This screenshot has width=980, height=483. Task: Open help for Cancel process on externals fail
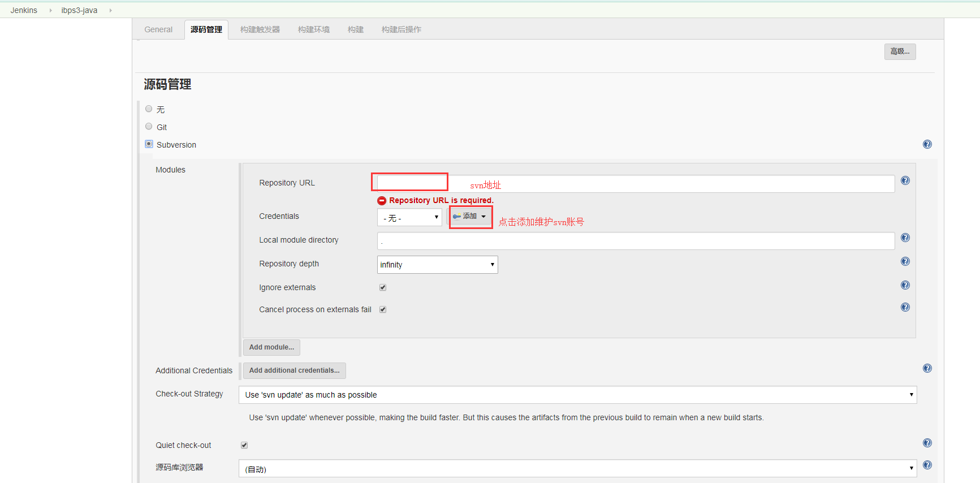click(x=905, y=307)
